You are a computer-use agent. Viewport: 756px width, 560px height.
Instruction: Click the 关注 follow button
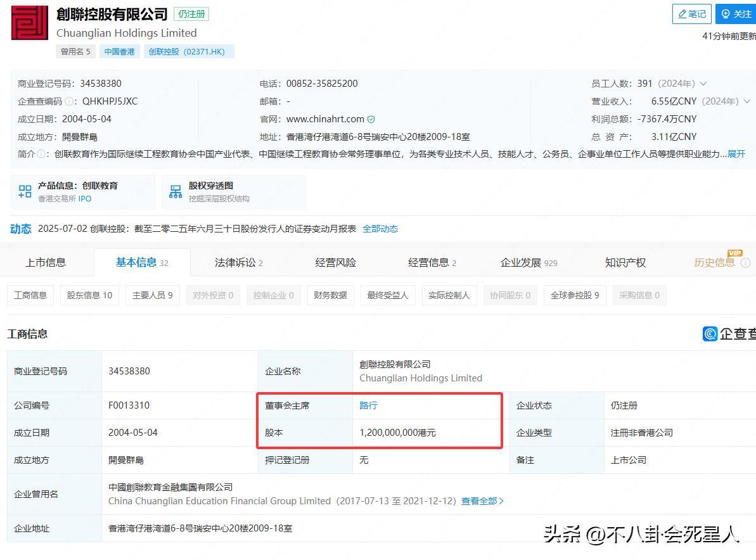(x=736, y=14)
